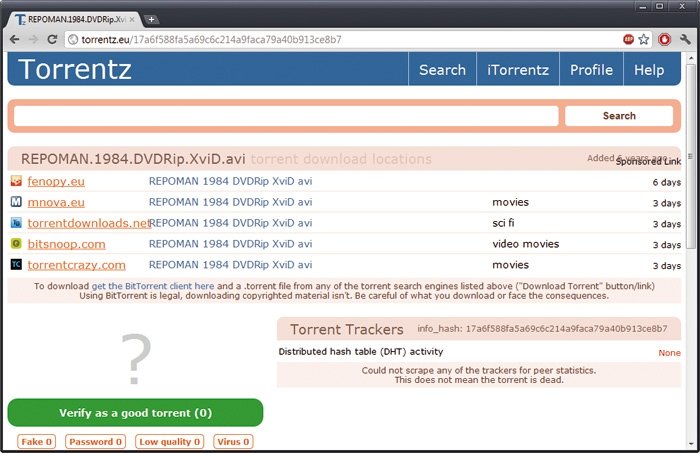Reload the page with the refresh icon

(x=52, y=39)
